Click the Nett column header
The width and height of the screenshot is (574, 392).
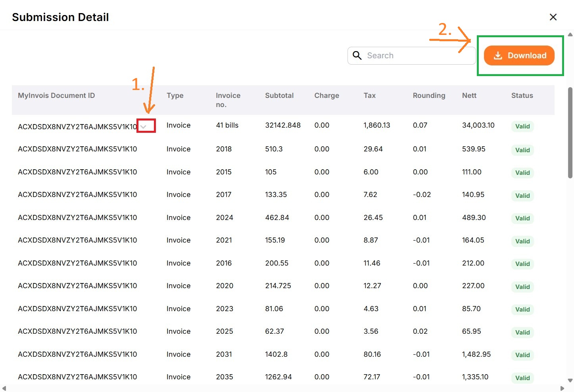(x=469, y=96)
